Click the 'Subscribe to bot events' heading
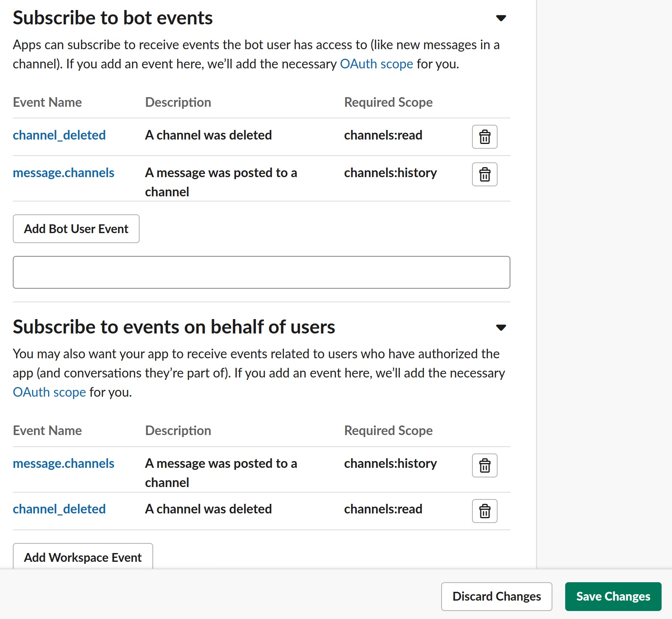 tap(113, 18)
